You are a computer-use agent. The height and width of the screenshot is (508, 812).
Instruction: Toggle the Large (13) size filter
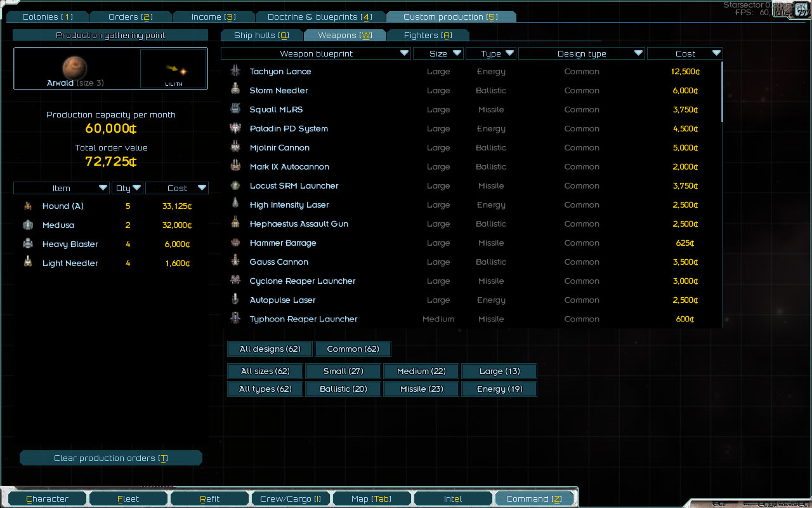[x=499, y=371]
